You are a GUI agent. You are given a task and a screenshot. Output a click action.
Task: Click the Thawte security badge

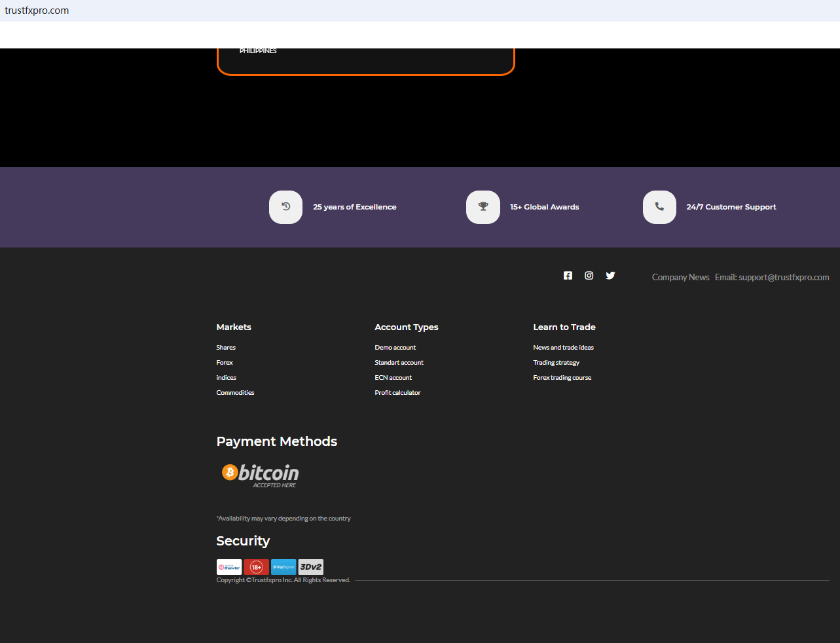pyautogui.click(x=229, y=567)
